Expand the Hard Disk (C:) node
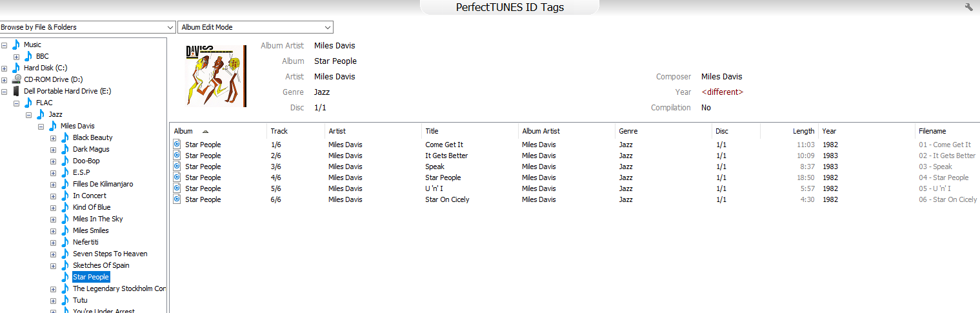 [5, 68]
